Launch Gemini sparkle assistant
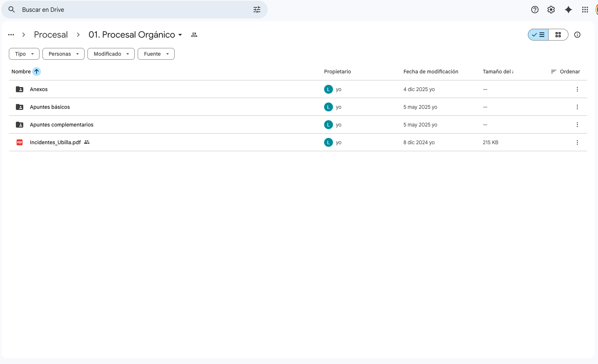The width and height of the screenshot is (598, 364). [568, 10]
